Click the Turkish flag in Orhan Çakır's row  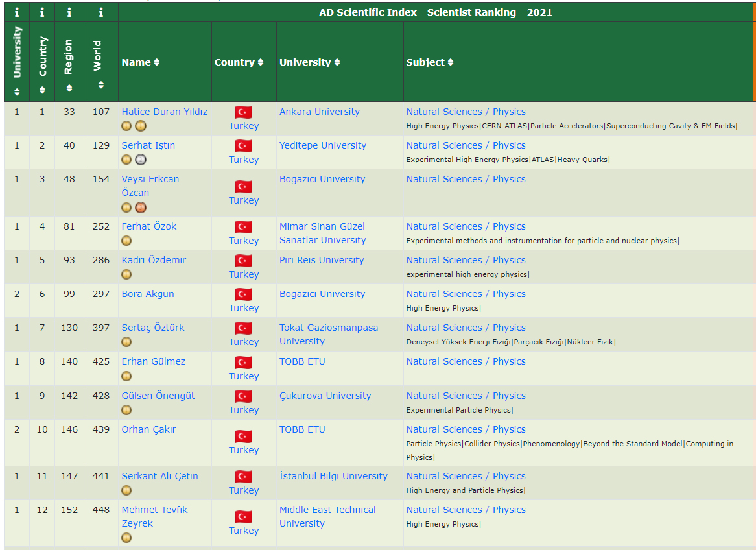coord(244,436)
